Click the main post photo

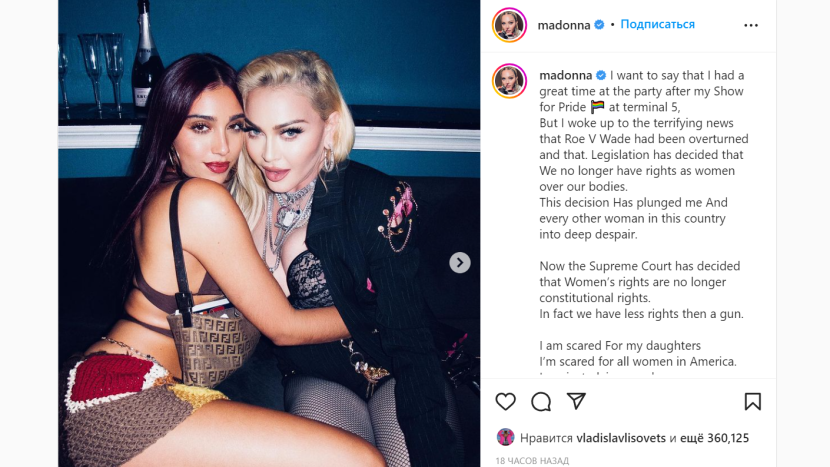[x=269, y=234]
